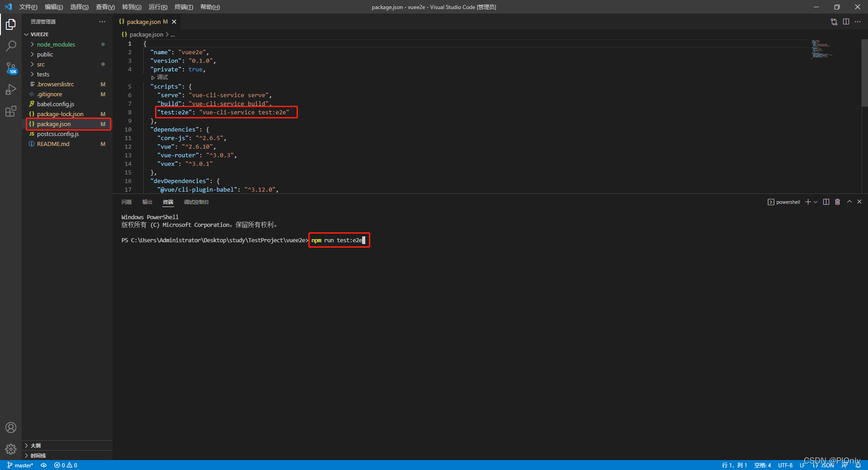Open the Search view in activity bar
This screenshot has width=868, height=470.
pos(11,46)
